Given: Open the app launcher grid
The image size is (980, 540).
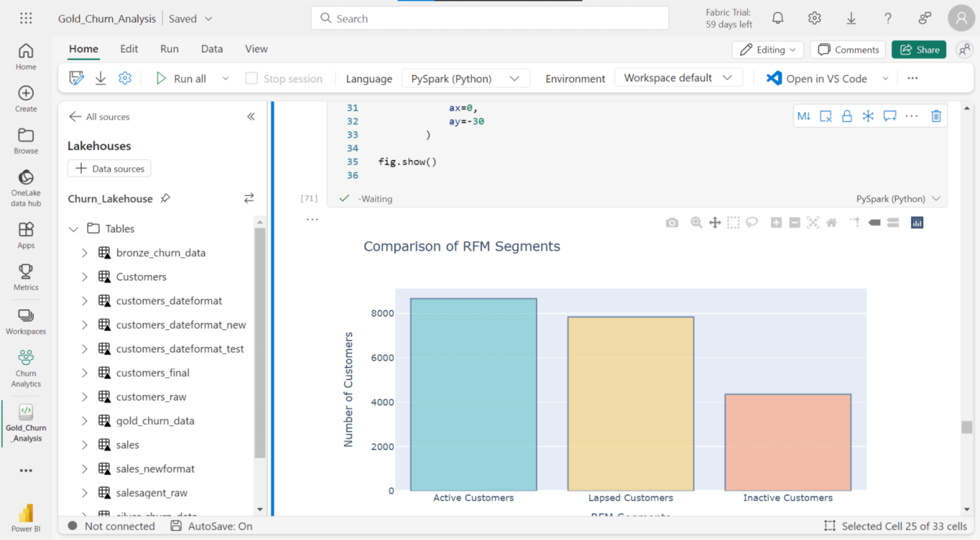Looking at the screenshot, I should (26, 19).
